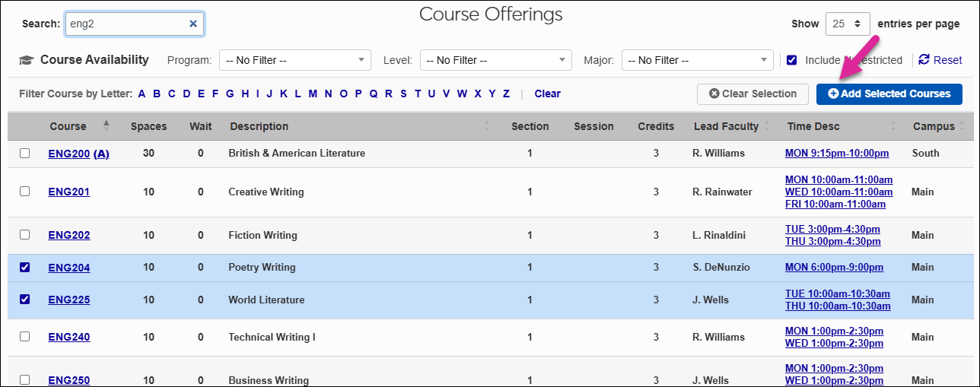
Task: Filter courses by letter E
Action: click(201, 94)
